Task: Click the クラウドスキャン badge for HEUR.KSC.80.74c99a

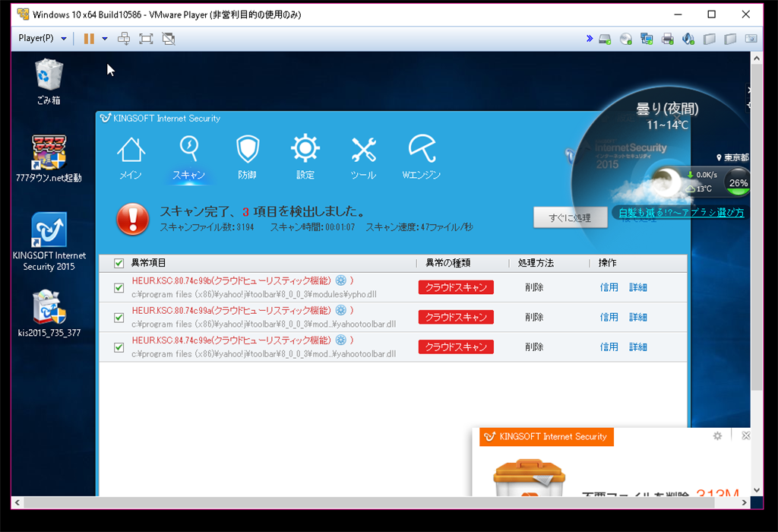Action: (x=456, y=317)
